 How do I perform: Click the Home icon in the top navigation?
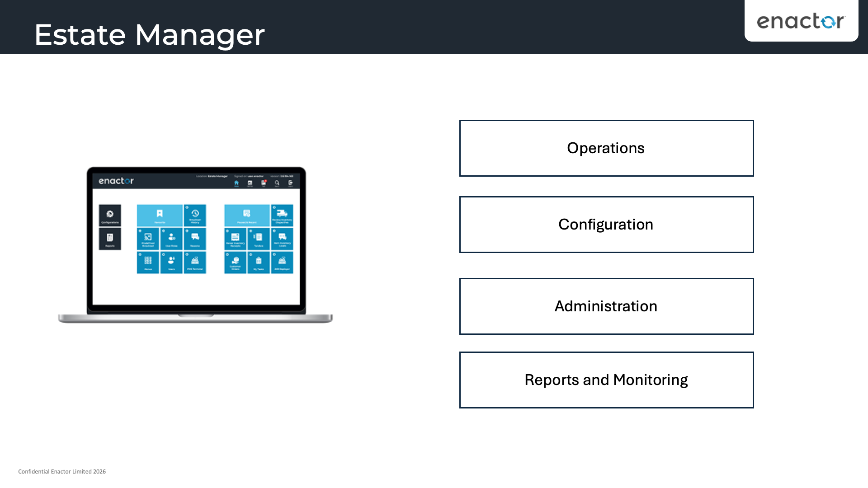point(236,183)
